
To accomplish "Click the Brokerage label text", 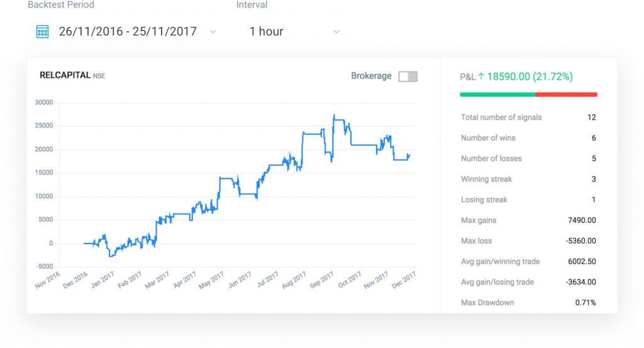I will [x=371, y=76].
